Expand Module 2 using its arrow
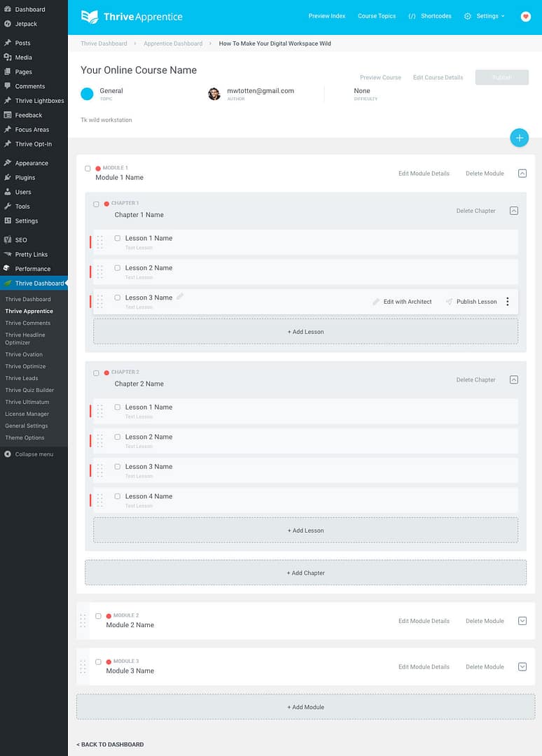 tap(522, 621)
